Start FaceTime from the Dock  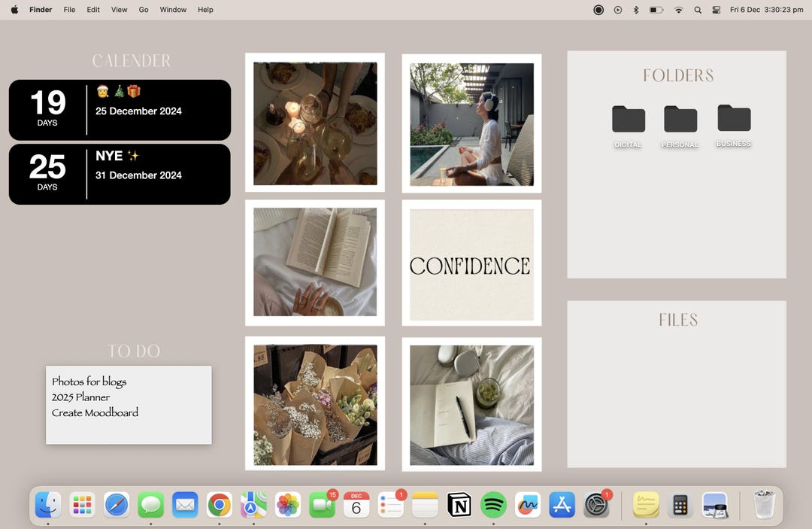[x=322, y=506]
